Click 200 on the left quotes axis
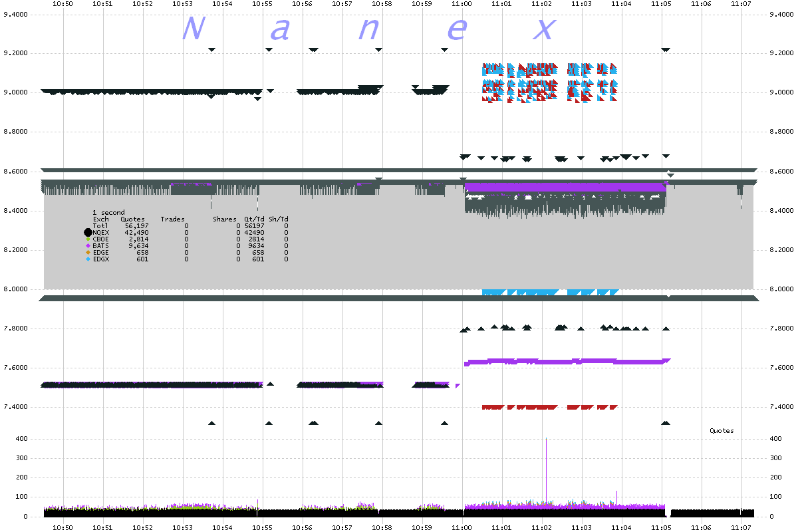This screenshot has width=798, height=532. pyautogui.click(x=22, y=478)
